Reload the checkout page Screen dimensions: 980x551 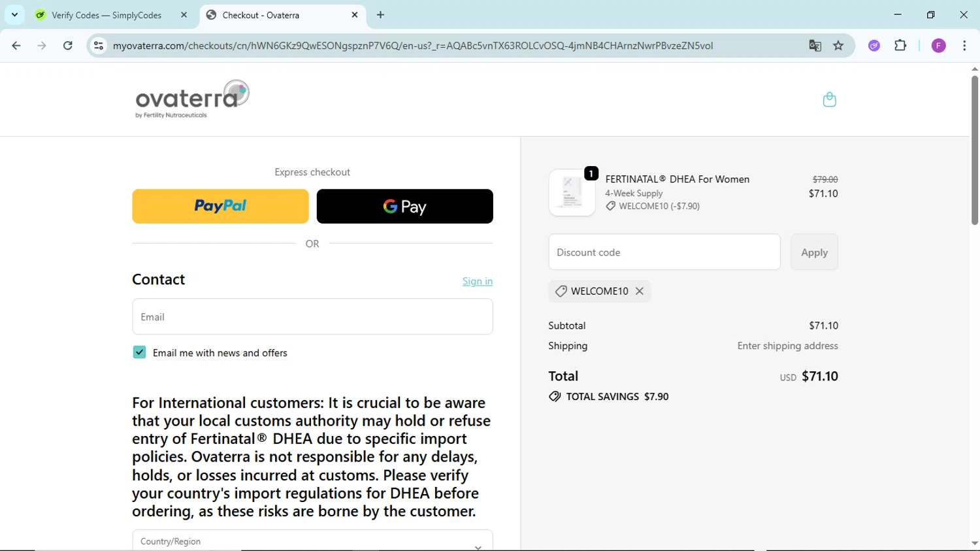68,46
